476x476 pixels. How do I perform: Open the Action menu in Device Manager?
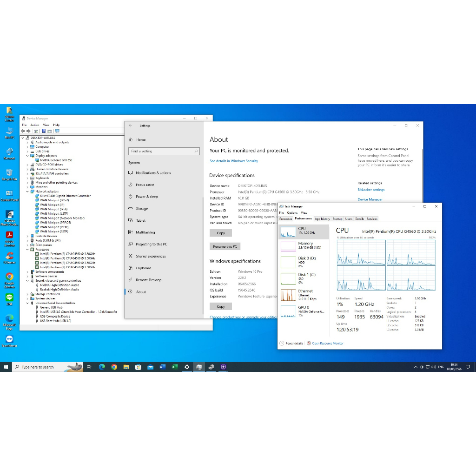tap(35, 125)
